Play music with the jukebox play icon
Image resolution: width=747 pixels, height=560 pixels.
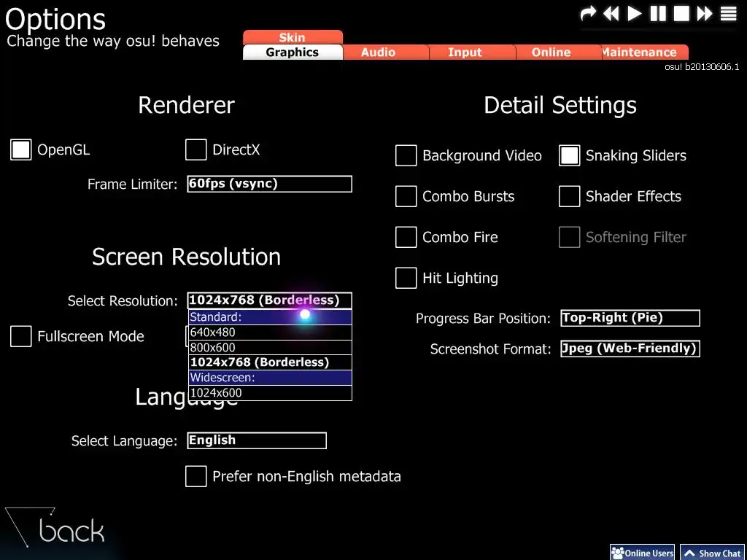tap(634, 13)
